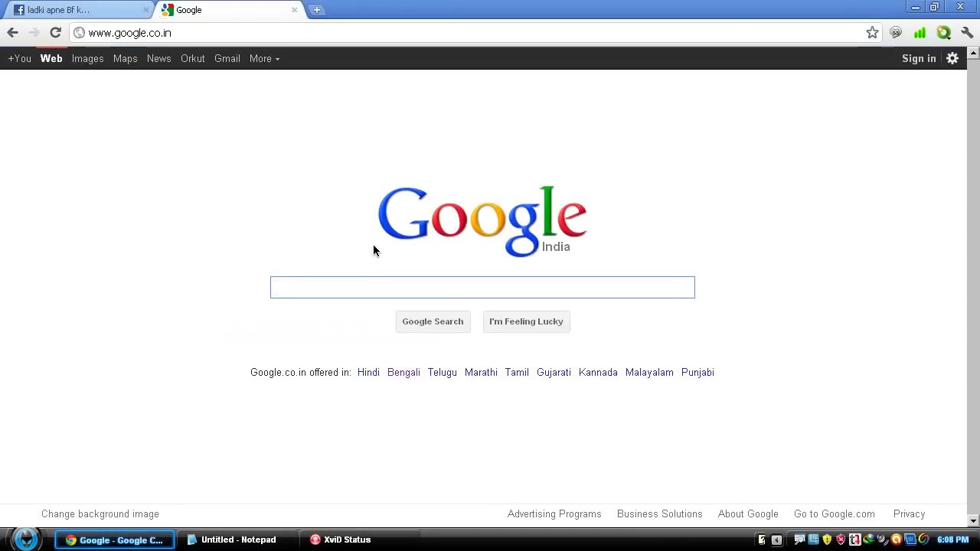The width and height of the screenshot is (980, 551).
Task: Go back with the browser back arrow
Action: coord(12,32)
